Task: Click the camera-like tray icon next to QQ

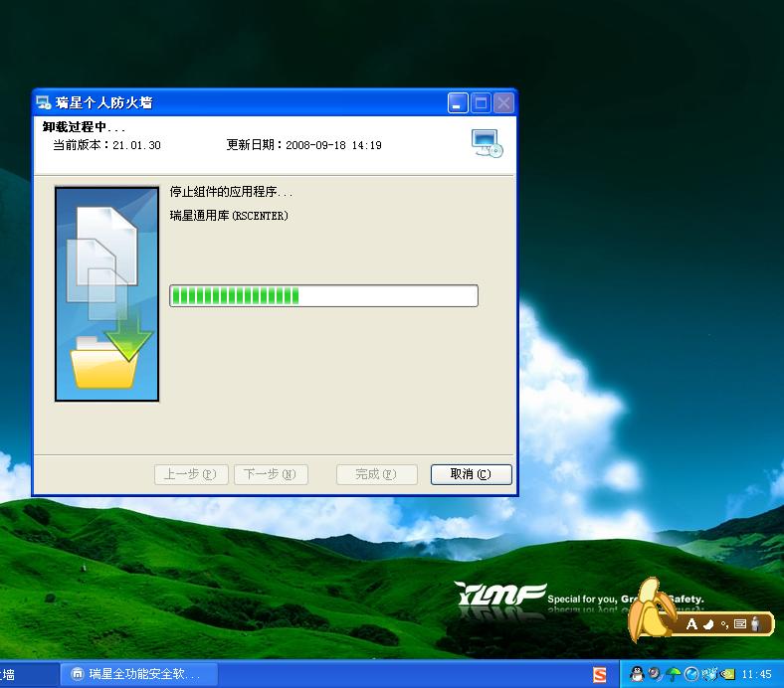Action: [x=655, y=674]
